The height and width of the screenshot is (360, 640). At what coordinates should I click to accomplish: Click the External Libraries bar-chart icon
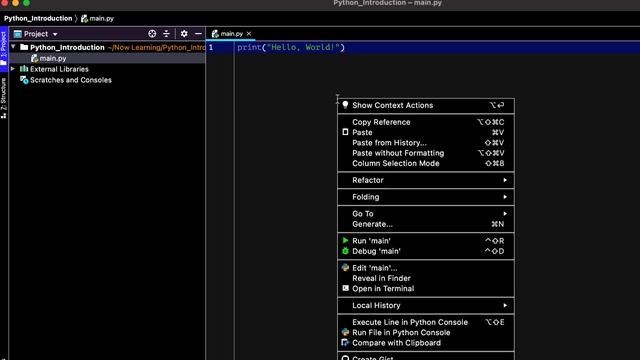[24, 69]
